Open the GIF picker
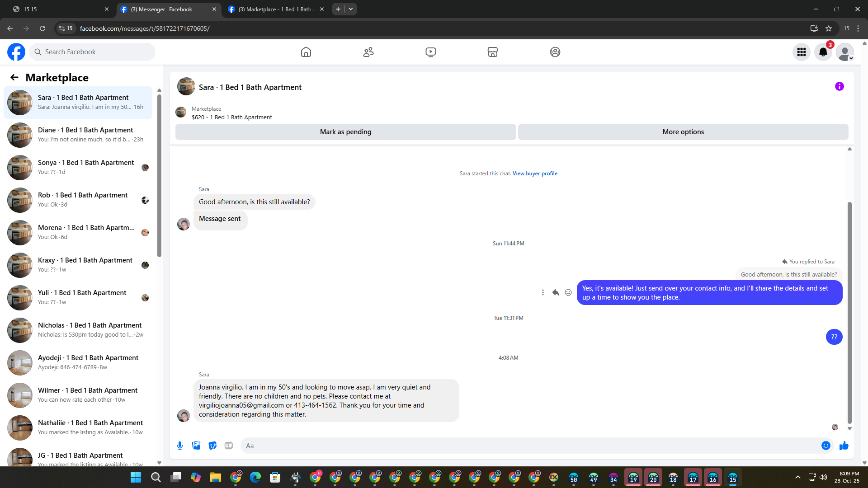 tap(229, 446)
